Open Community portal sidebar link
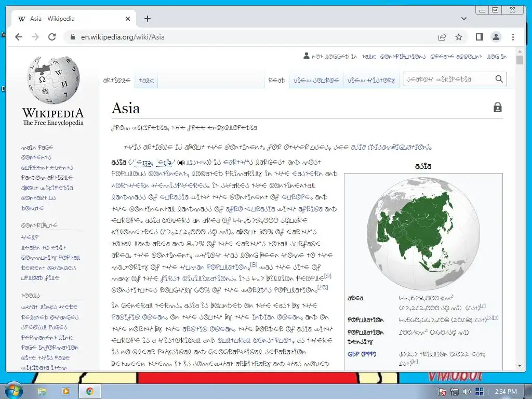This screenshot has width=532, height=399. [50, 258]
